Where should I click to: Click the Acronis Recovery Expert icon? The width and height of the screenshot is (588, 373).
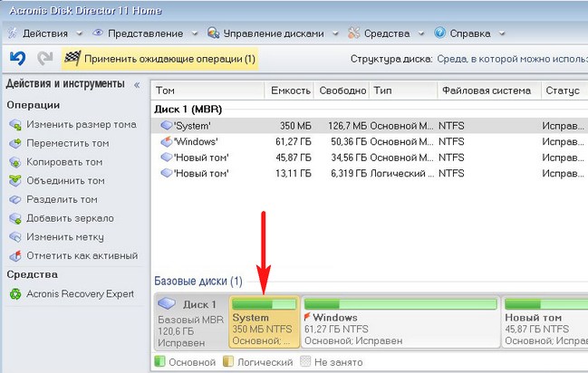(15, 294)
